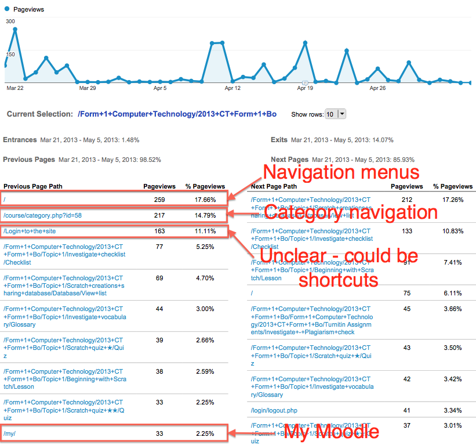The height and width of the screenshot is (448, 476).
Task: Toggle the Pageviews metric legend dot
Action: pyautogui.click(x=8, y=9)
